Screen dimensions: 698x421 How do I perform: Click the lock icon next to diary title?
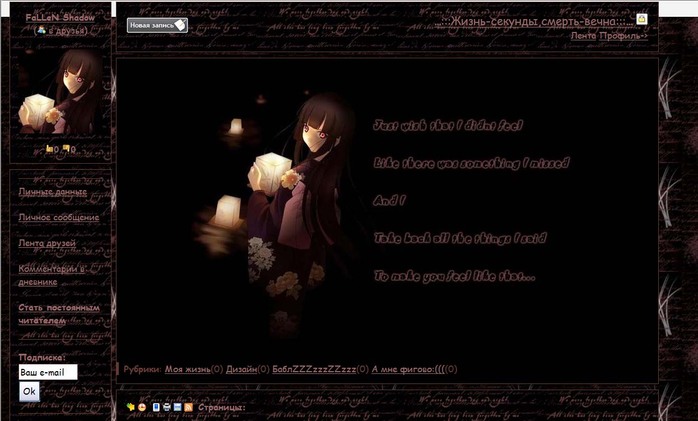click(641, 19)
